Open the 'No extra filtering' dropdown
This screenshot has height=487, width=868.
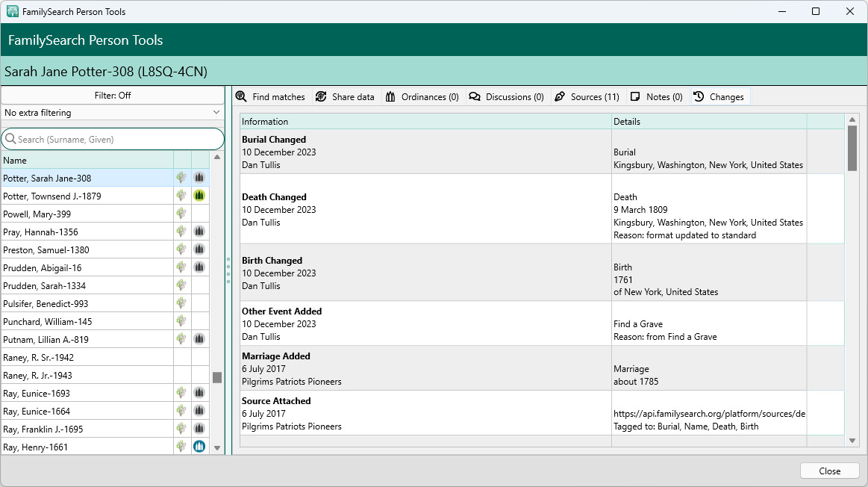tap(113, 113)
